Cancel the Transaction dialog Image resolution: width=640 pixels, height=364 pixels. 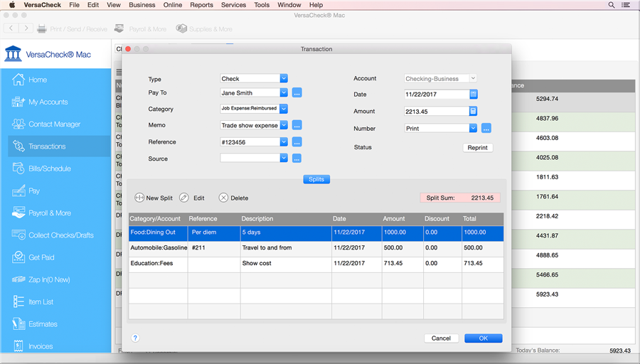[441, 338]
